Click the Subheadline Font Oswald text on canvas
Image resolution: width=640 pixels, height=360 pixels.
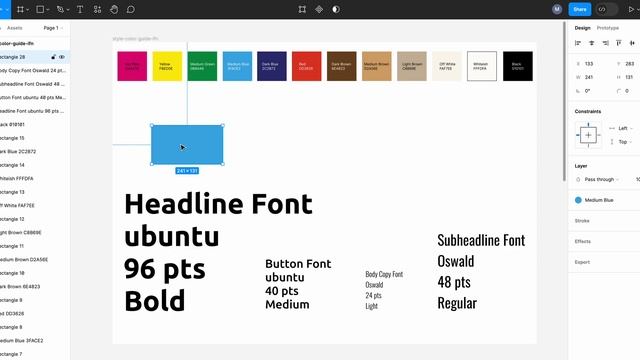pos(481,272)
